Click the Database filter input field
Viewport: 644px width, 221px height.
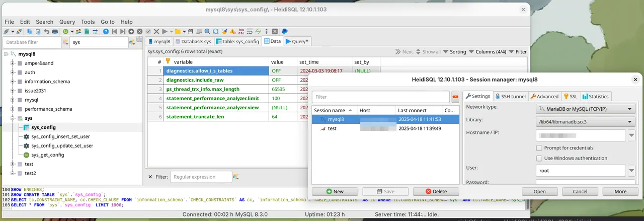32,42
